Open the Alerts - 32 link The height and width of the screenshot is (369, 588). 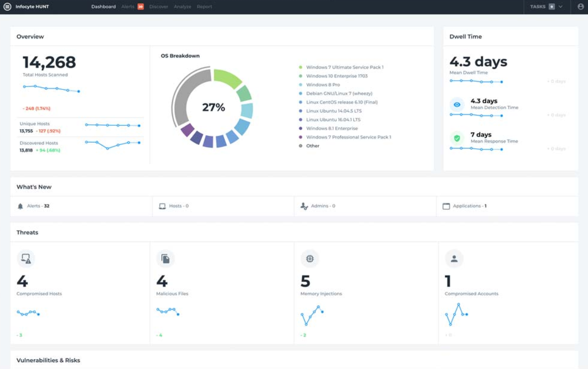click(x=38, y=206)
